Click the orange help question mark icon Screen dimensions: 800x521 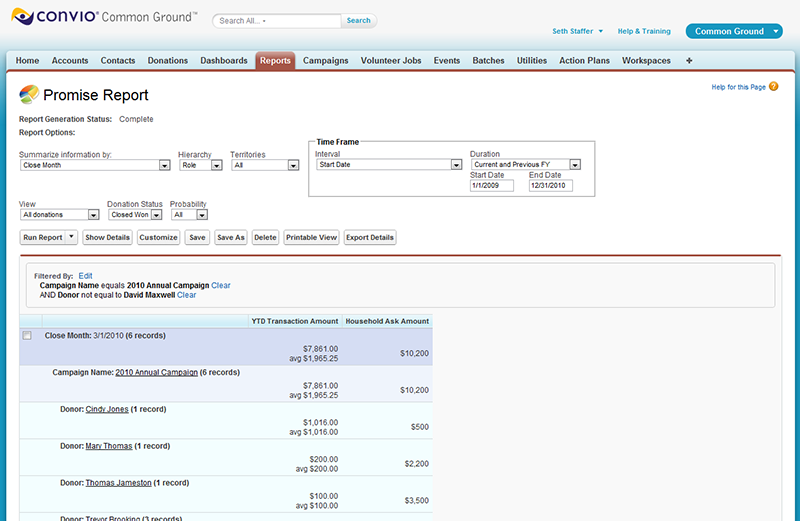coord(774,87)
